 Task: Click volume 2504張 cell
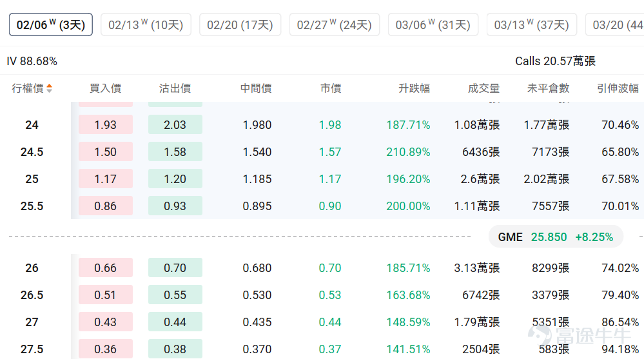click(x=481, y=349)
